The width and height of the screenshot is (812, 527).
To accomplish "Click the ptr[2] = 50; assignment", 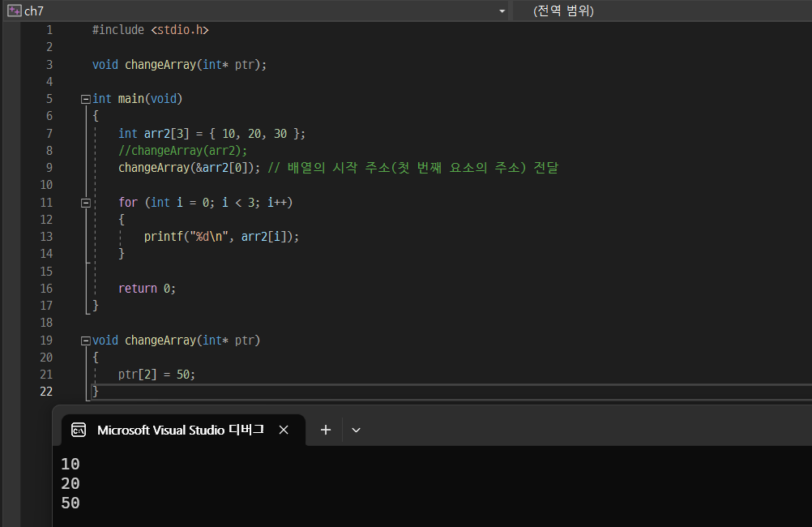I will (x=157, y=375).
